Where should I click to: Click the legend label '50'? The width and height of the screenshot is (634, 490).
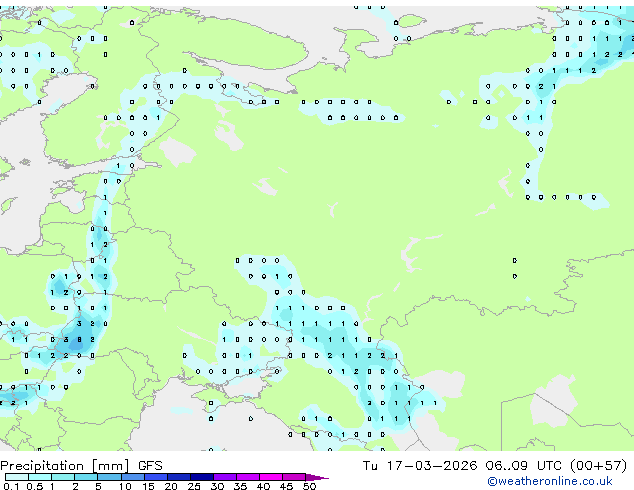click(309, 486)
